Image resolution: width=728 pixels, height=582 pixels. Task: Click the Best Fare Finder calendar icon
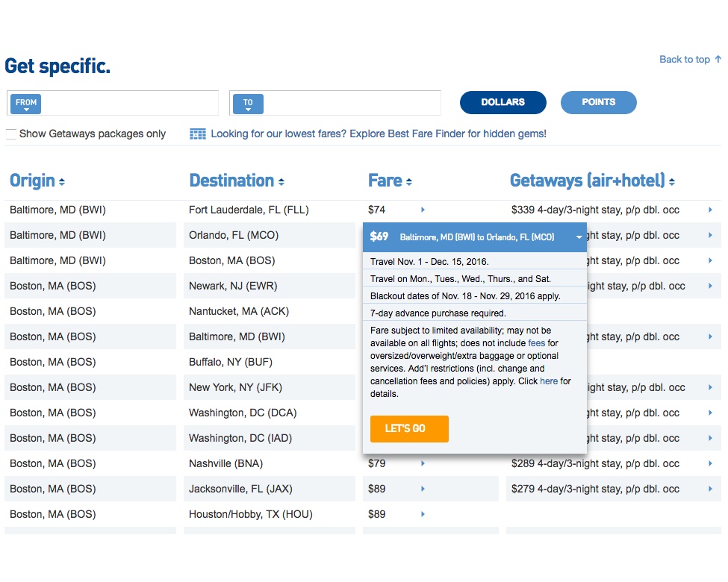point(197,134)
